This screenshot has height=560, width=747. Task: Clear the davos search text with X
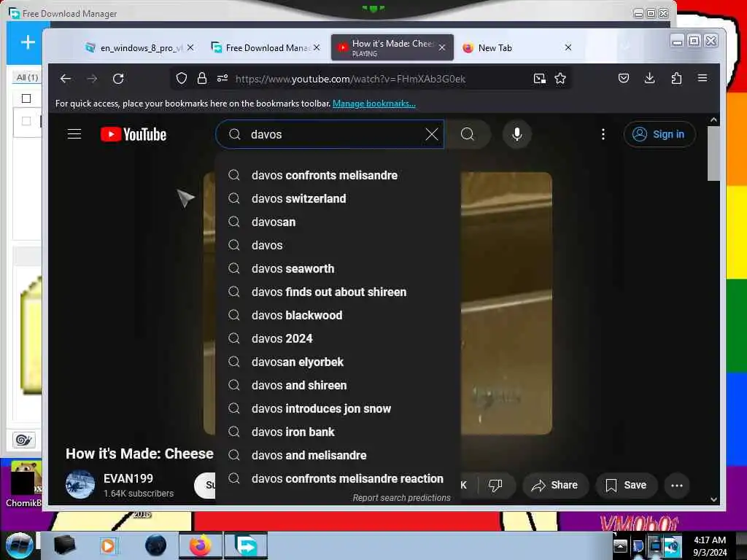[432, 134]
